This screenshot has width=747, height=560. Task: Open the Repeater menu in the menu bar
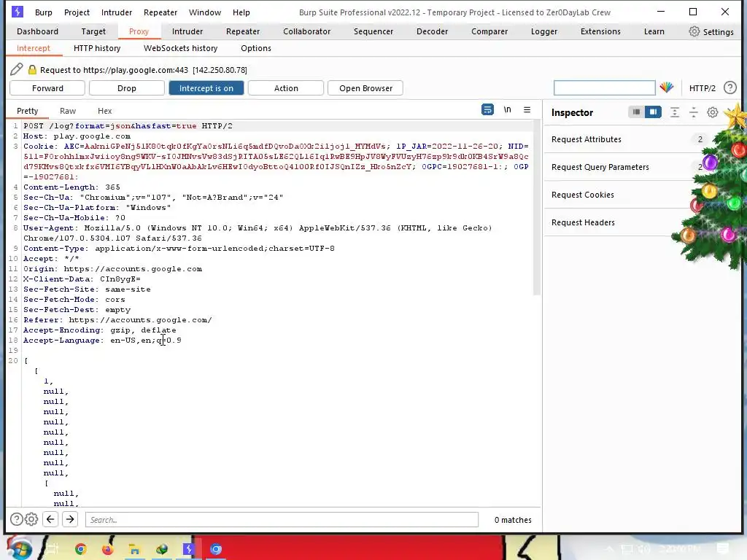coord(160,12)
